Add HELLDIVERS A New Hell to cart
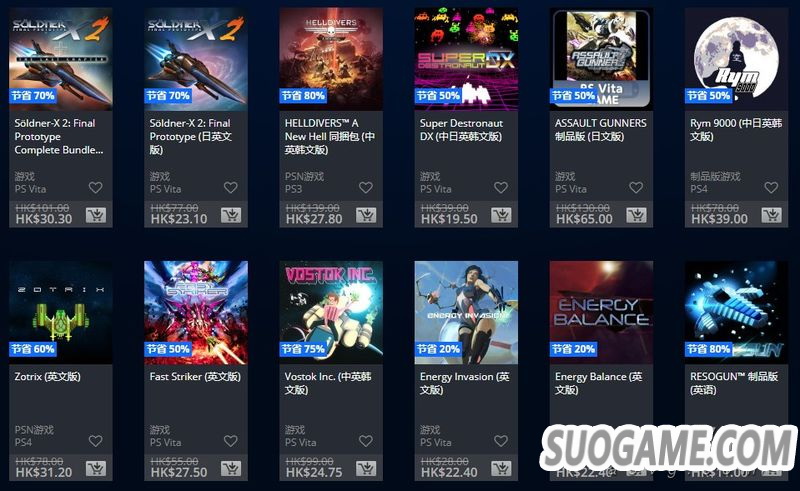This screenshot has height=491, width=800. [x=366, y=215]
